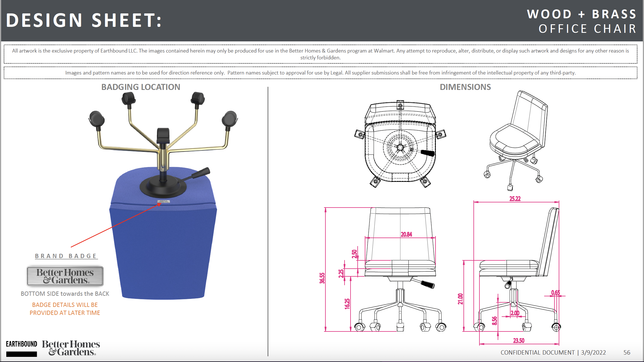This screenshot has height=362, width=644.
Task: Click the top-view chair line drawing
Action: 400,144
